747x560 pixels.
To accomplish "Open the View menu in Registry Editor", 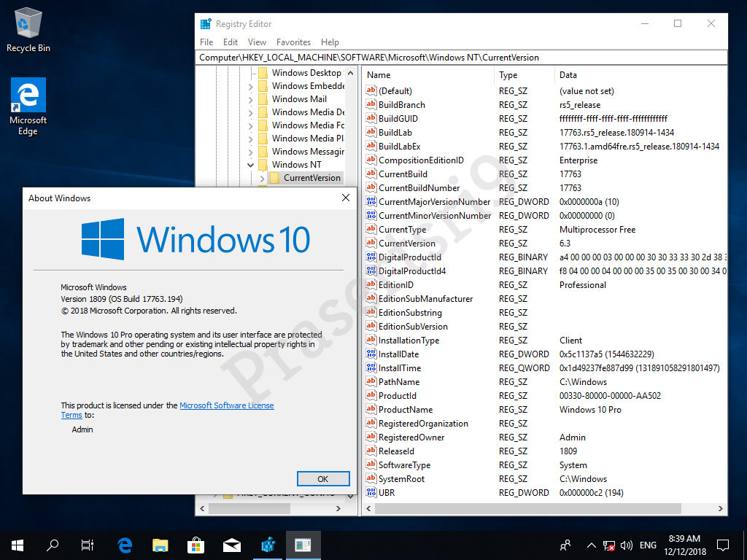I will (x=257, y=42).
